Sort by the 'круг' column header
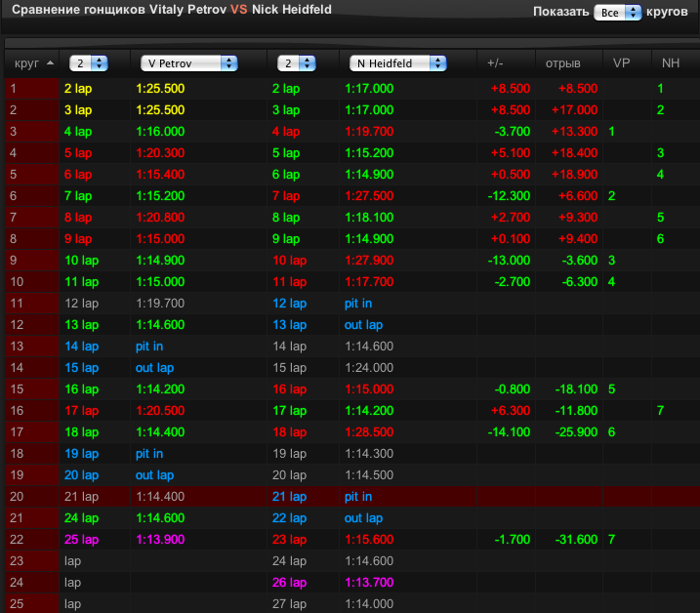The image size is (700, 613). point(26,62)
